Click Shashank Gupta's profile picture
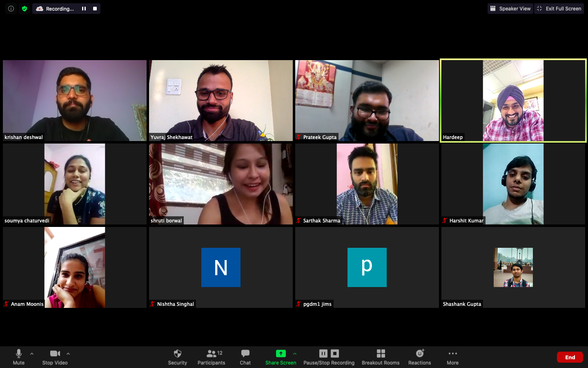 513,267
